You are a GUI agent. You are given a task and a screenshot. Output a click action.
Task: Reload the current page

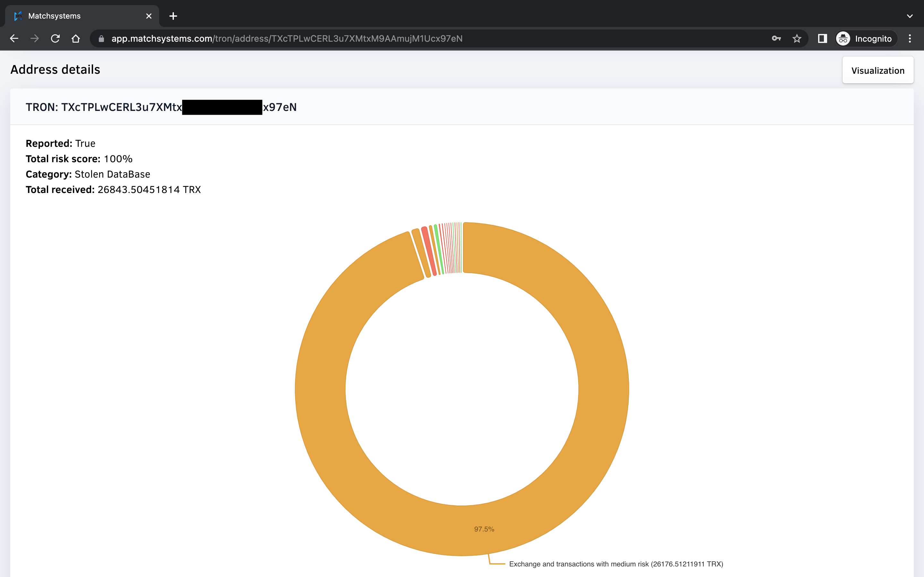point(56,38)
